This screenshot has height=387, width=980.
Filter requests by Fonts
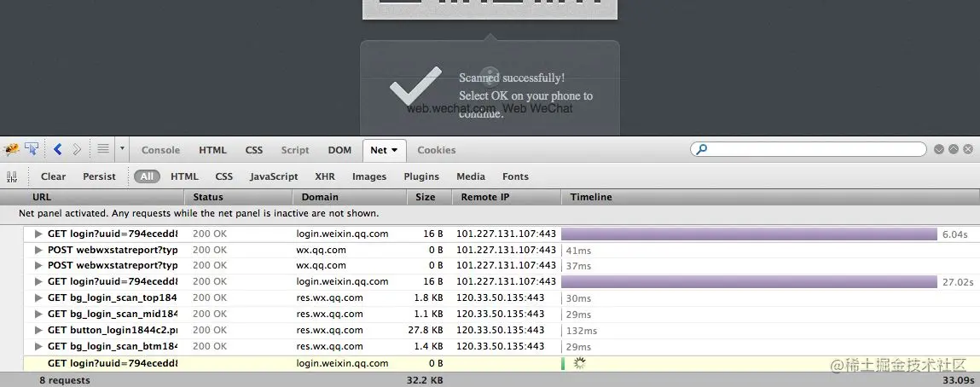point(516,176)
